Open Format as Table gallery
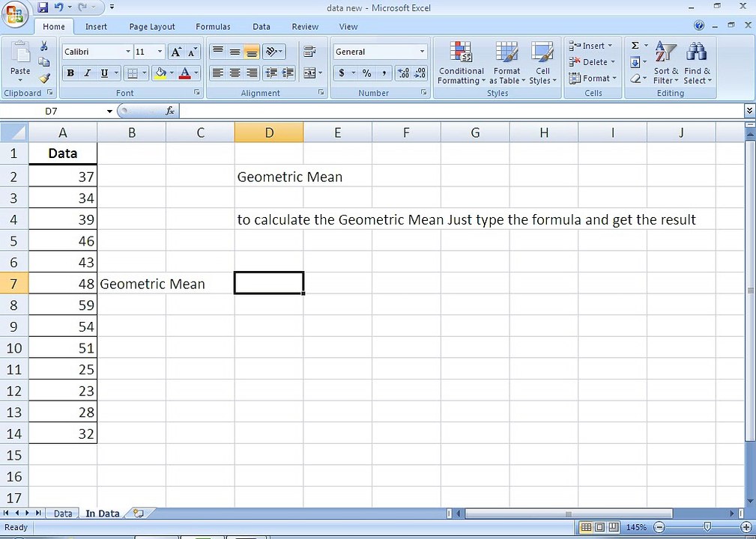This screenshot has height=539, width=756. (x=506, y=63)
